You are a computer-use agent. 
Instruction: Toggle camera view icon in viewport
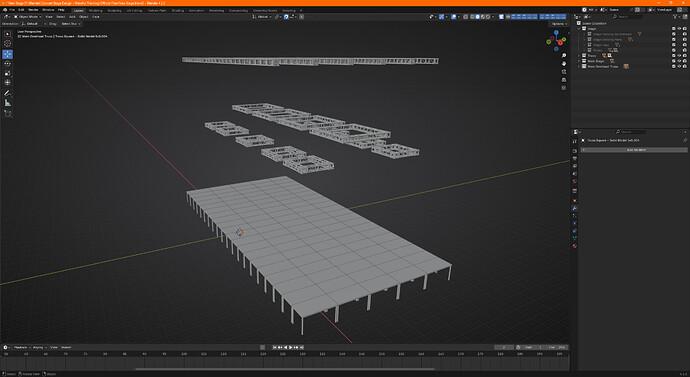[564, 72]
